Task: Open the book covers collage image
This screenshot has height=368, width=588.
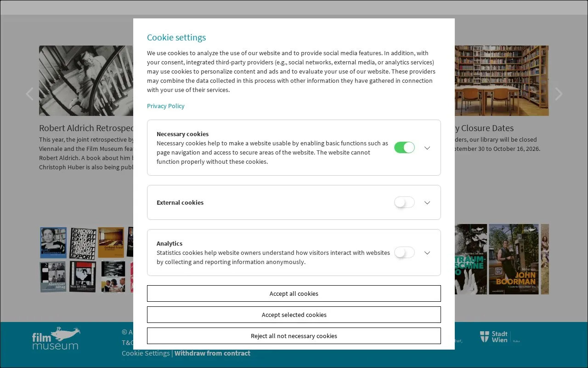Action: 86,259
